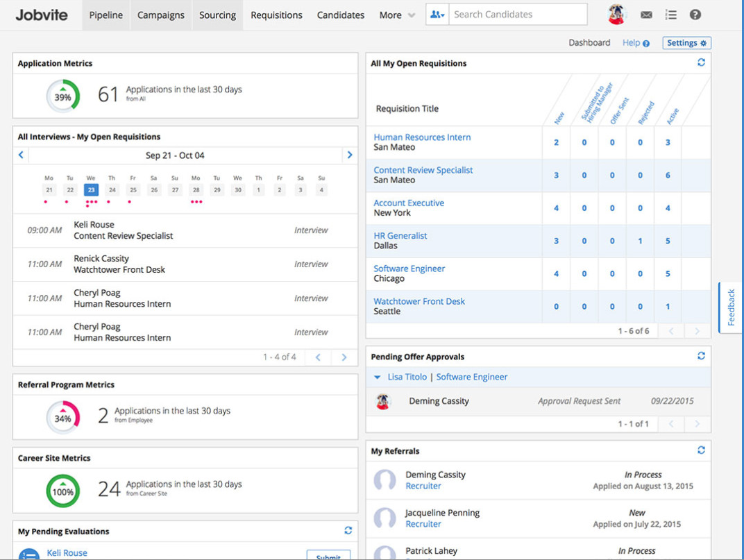Open messages via the envelope icon
744x560 pixels.
tap(646, 14)
